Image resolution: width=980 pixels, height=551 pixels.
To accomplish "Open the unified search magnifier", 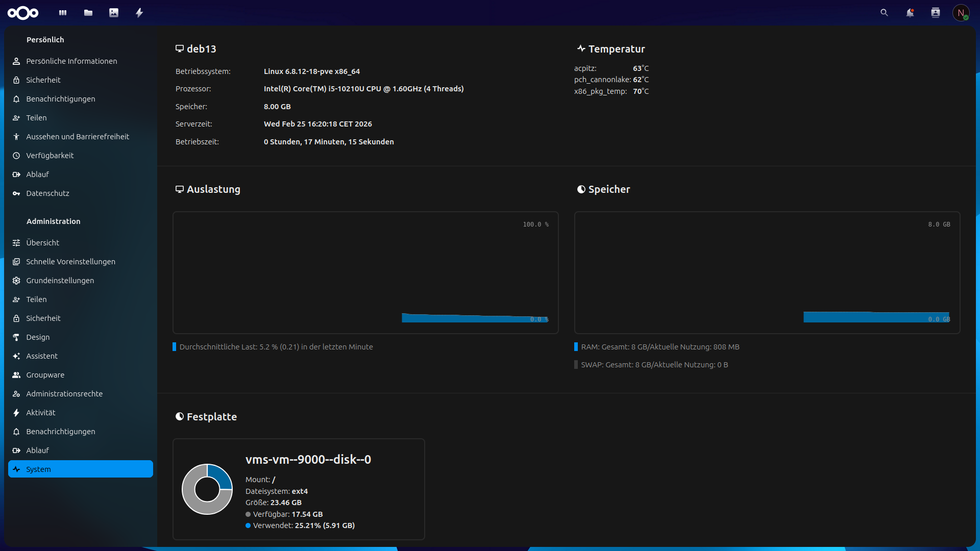I will tap(884, 13).
